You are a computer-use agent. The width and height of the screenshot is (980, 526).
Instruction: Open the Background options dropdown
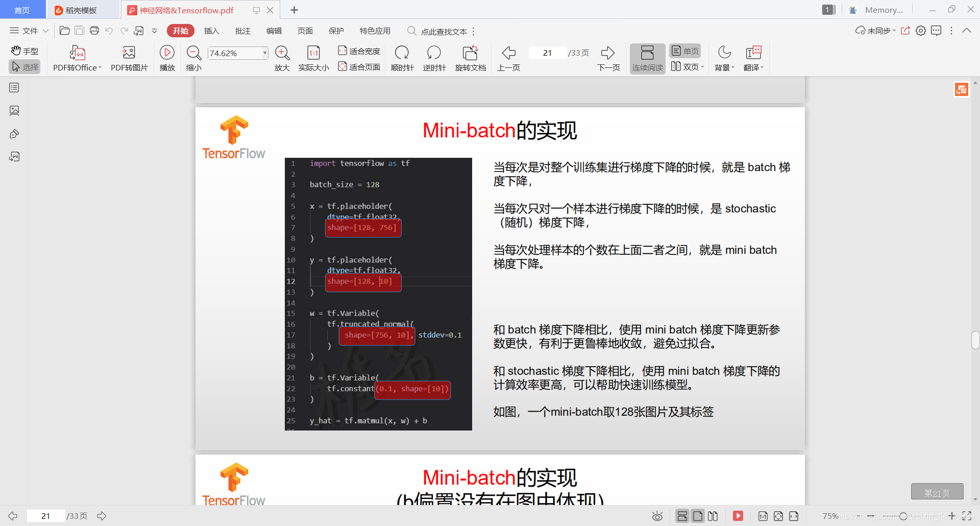pos(724,58)
